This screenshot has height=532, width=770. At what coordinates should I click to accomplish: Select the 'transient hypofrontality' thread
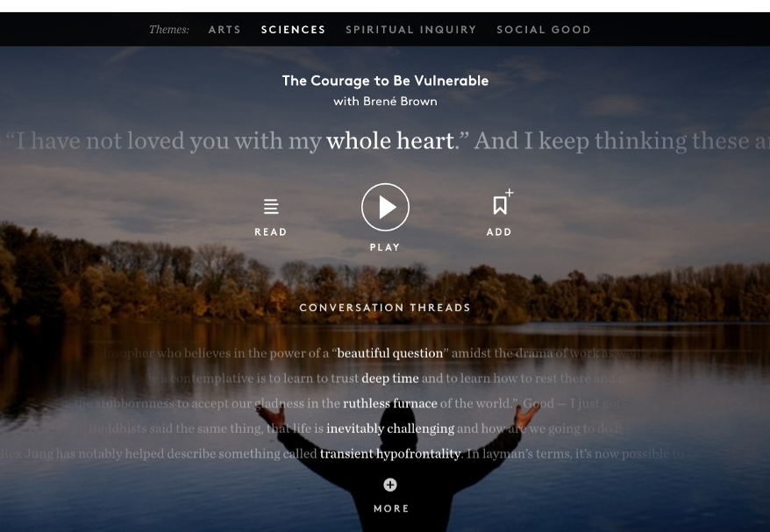tap(390, 453)
